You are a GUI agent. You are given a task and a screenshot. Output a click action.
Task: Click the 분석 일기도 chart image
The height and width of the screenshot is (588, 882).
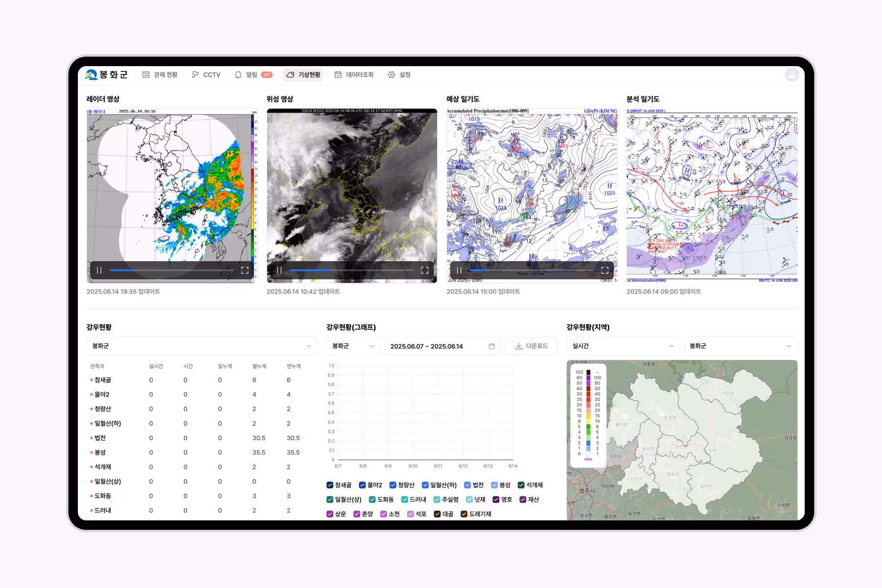711,196
